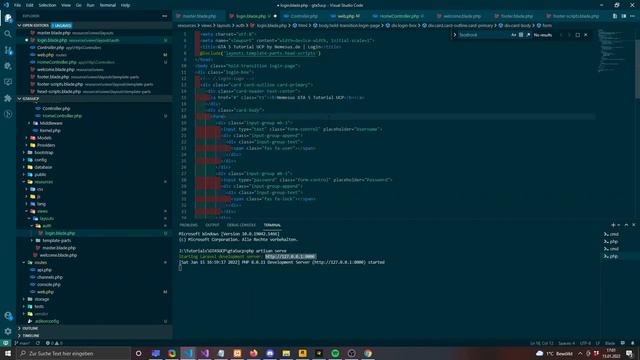Open the Accounts menu in activity bar
Image resolution: width=640 pixels, height=360 pixels.
(x=8, y=316)
